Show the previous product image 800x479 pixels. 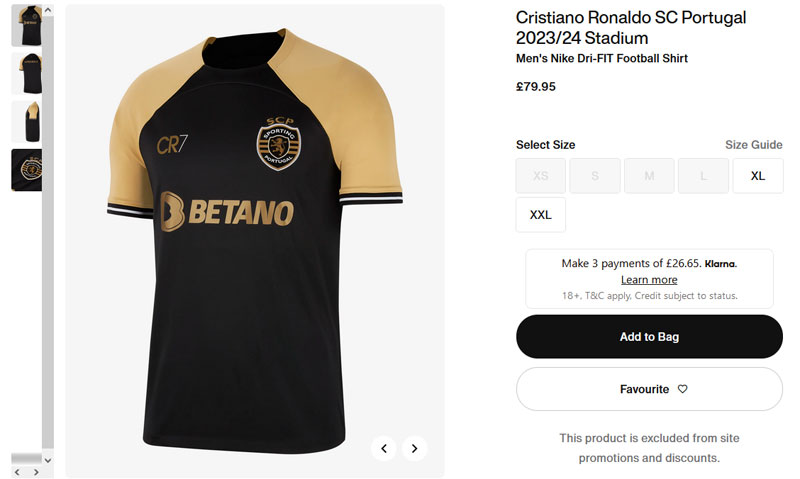[384, 448]
